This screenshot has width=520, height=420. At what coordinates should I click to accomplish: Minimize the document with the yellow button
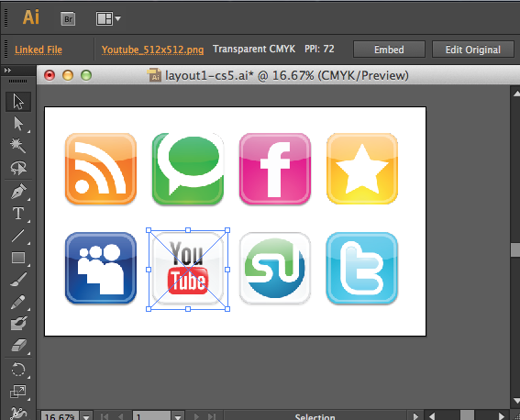click(68, 75)
